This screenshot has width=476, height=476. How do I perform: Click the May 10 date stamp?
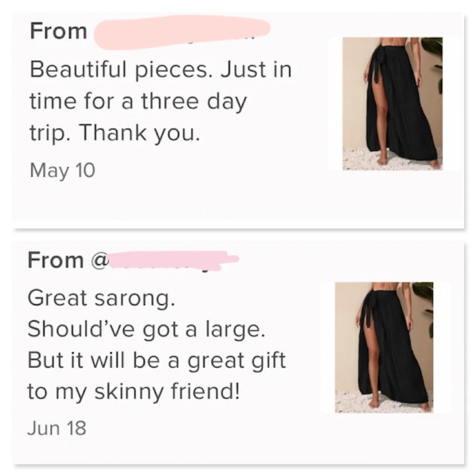62,170
